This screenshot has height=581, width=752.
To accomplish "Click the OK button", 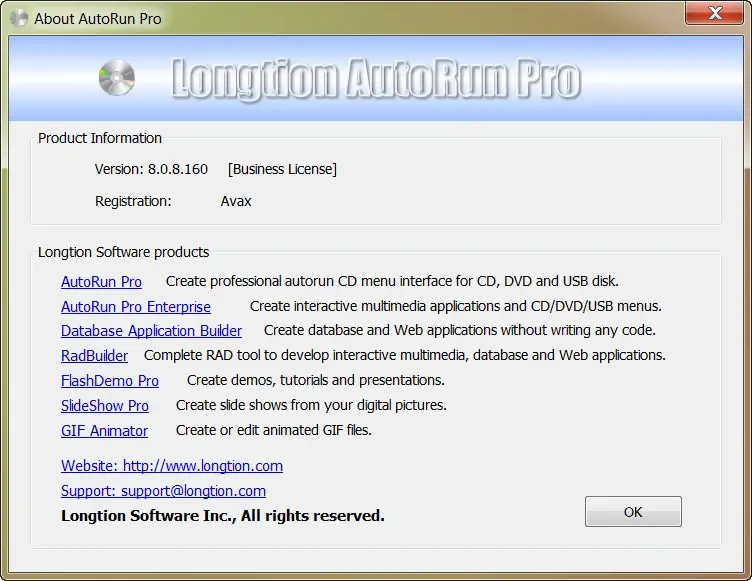I will (x=633, y=511).
